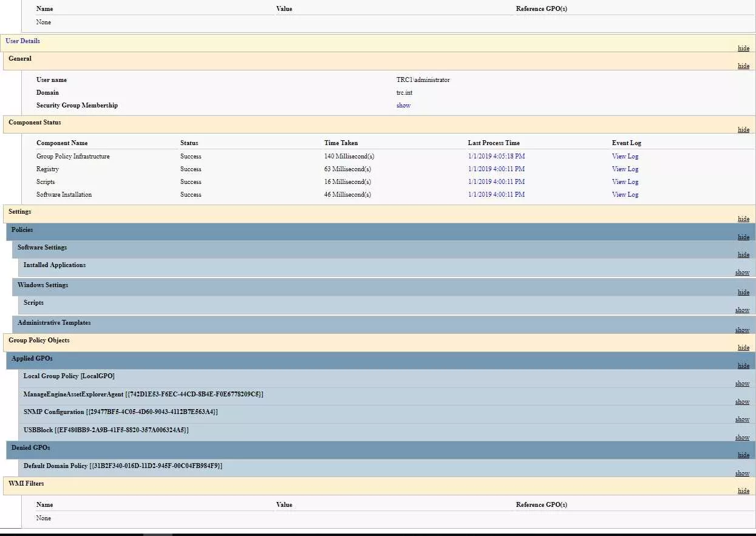Viewport: 756px width, 536px height.
Task: Show Local Group Policy [LocalGPO] details
Action: [742, 384]
